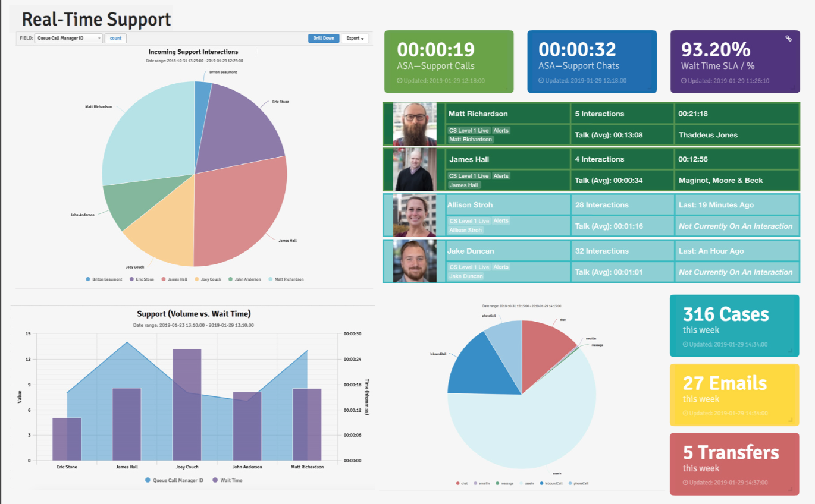
Task: Click Alerts tag in James Hall's row
Action: (x=501, y=176)
